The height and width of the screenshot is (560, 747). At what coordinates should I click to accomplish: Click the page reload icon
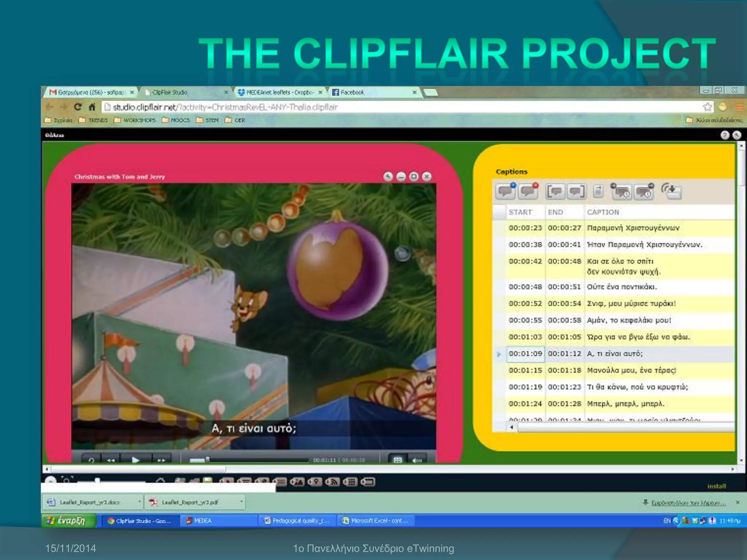78,107
